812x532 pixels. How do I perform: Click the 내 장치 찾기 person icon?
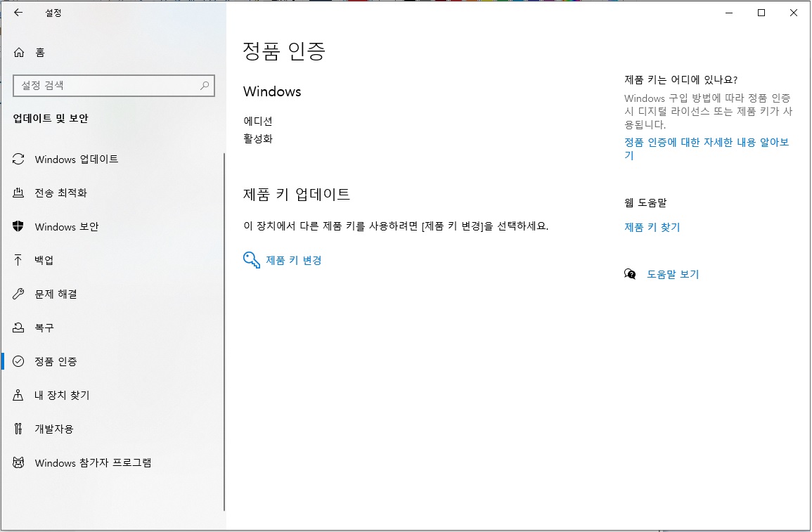coord(18,395)
